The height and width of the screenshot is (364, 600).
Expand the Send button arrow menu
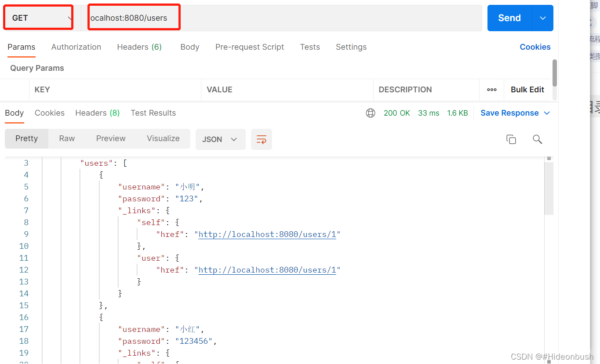pyautogui.click(x=543, y=18)
